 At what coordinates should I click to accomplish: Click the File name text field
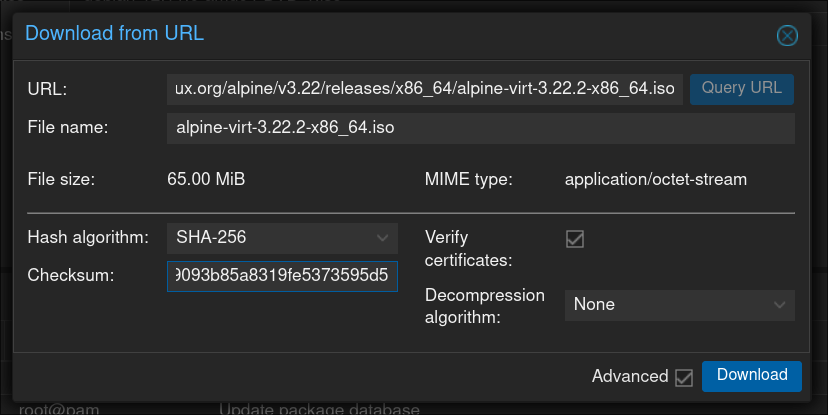[480, 128]
